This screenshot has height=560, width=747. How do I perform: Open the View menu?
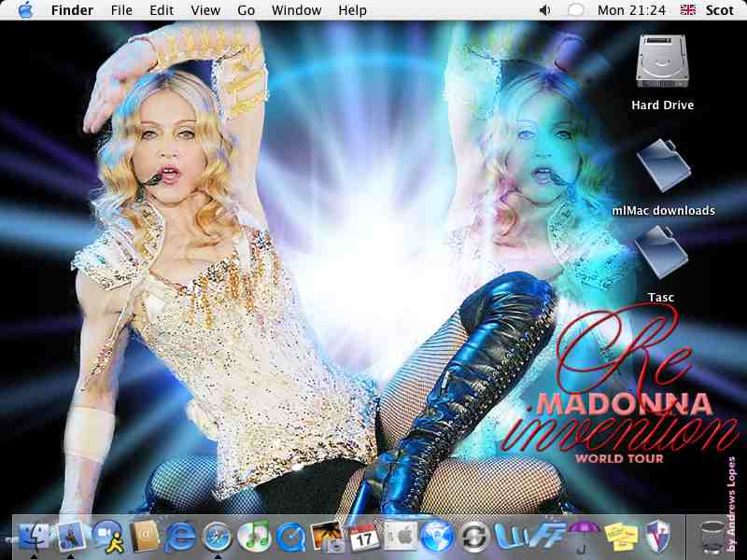205,10
